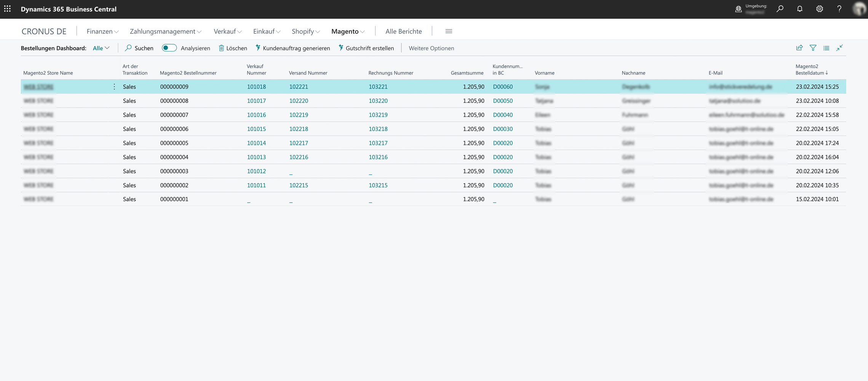
Task: Open sales order link 101018
Action: [x=256, y=87]
